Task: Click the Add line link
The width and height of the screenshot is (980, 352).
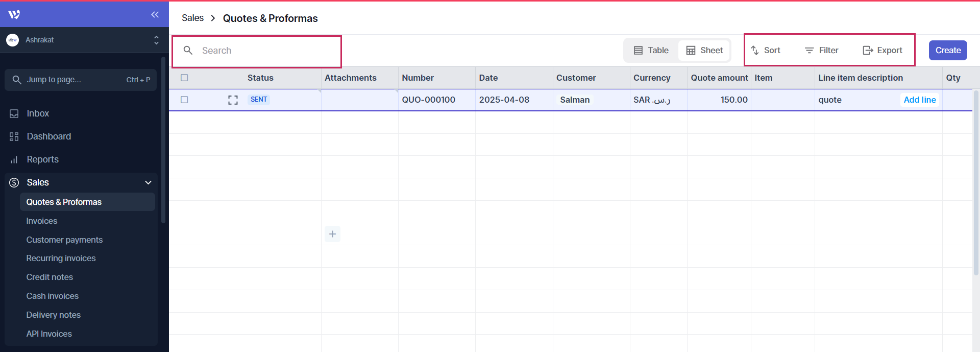Action: (x=919, y=100)
